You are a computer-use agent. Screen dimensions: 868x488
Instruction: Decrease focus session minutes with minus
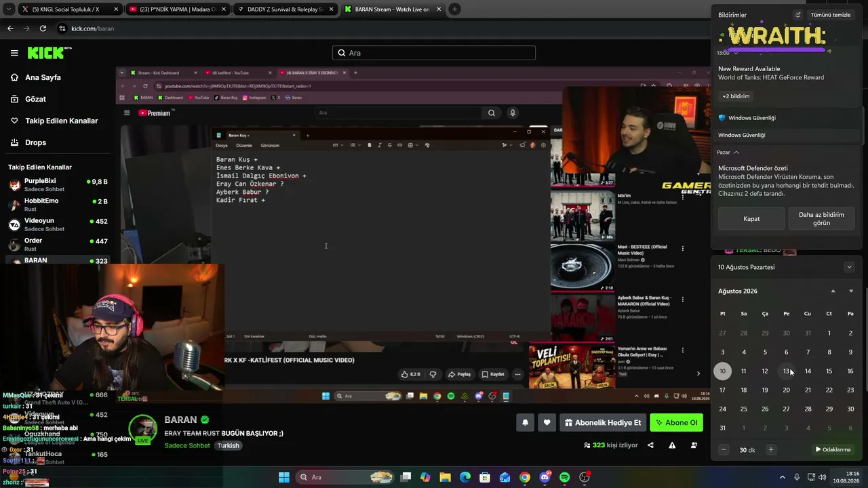click(724, 449)
